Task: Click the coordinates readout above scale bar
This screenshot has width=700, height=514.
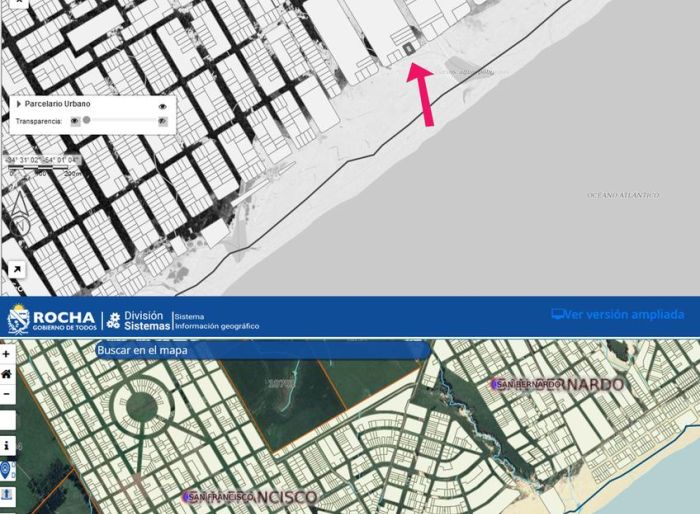Action: click(43, 160)
